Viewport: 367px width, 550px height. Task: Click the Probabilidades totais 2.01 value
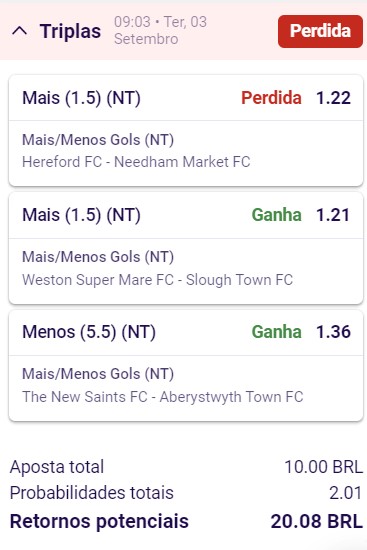(345, 493)
